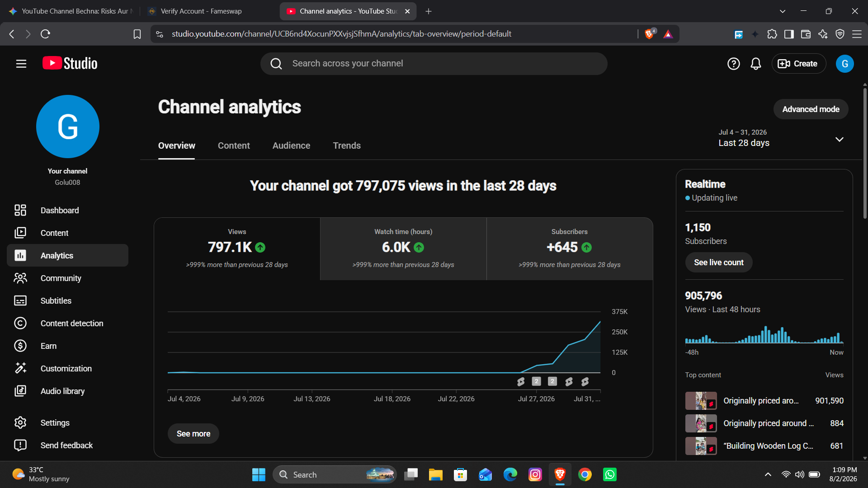Select the Subscribers metric card
The height and width of the screenshot is (488, 868).
click(x=570, y=249)
